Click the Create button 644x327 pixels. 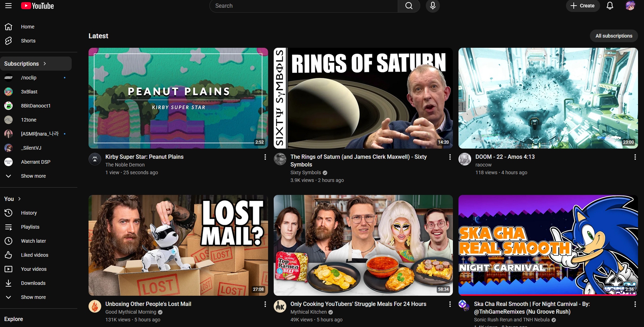click(x=582, y=6)
